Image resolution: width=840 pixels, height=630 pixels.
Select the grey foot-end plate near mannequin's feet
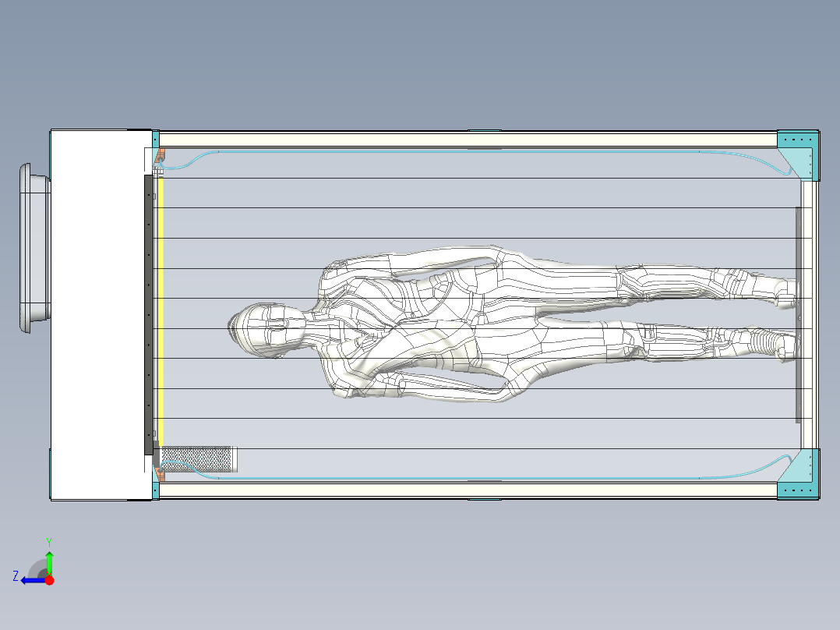pyautogui.click(x=798, y=315)
